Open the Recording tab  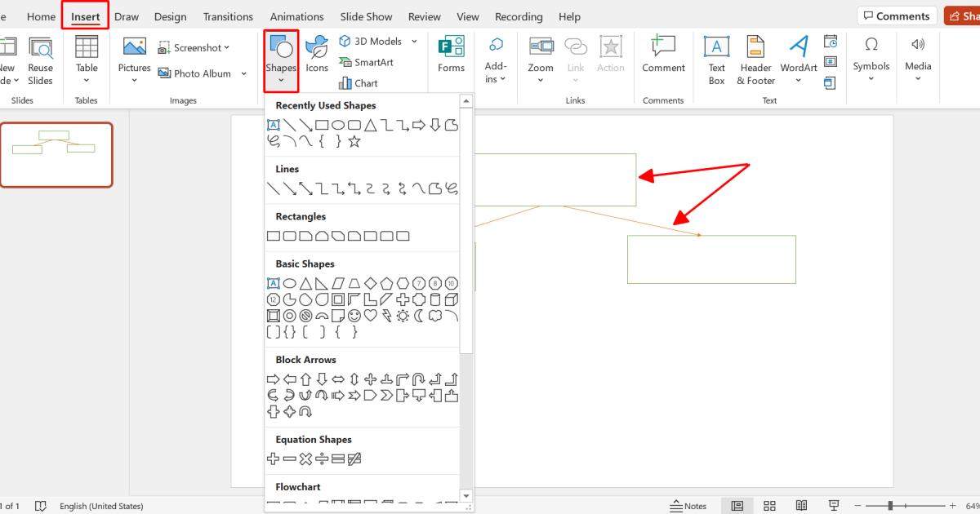click(519, 16)
